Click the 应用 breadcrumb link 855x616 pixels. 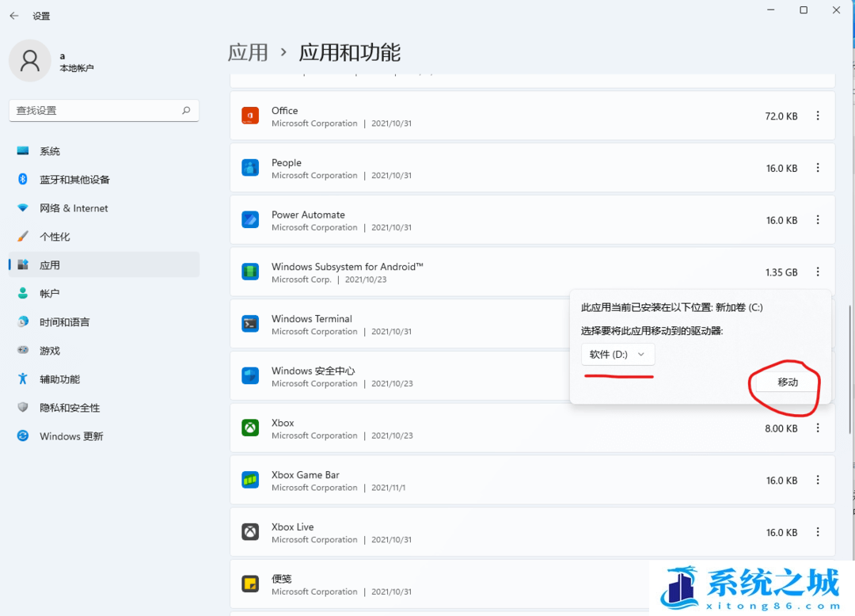click(x=248, y=53)
